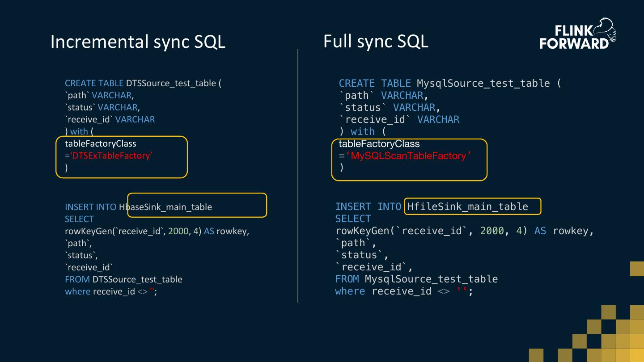Click 'HfileSink_main_table' text
The height and width of the screenshot is (362, 644).
(468, 206)
